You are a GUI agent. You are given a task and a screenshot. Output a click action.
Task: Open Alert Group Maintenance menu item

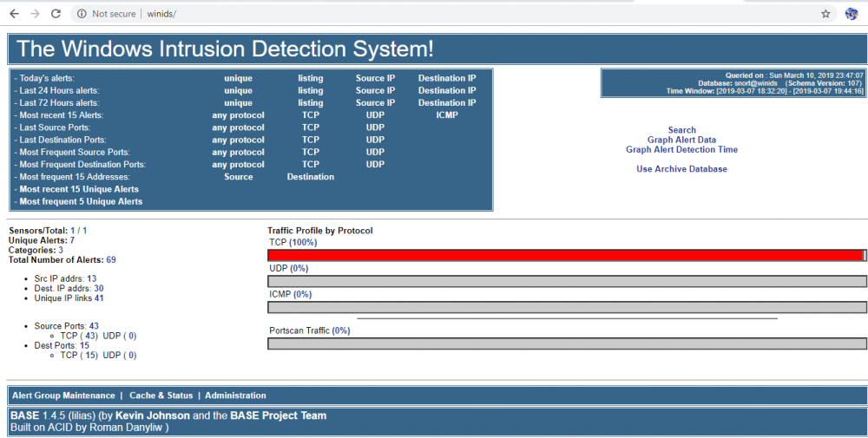(x=63, y=396)
